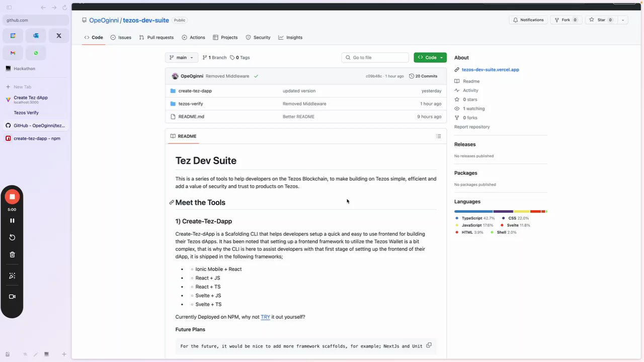The width and height of the screenshot is (644, 362).
Task: Switch to the Actions tab
Action: coord(193,38)
